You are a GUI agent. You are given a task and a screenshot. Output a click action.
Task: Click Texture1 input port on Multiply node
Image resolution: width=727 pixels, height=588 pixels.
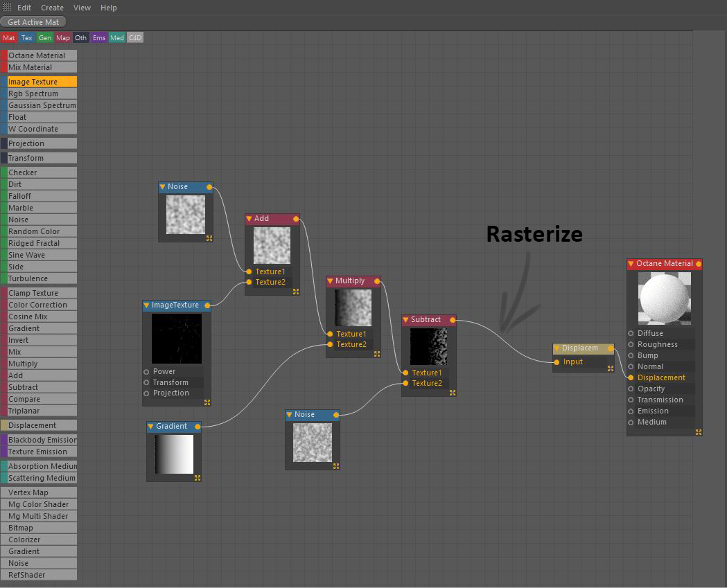(330, 334)
